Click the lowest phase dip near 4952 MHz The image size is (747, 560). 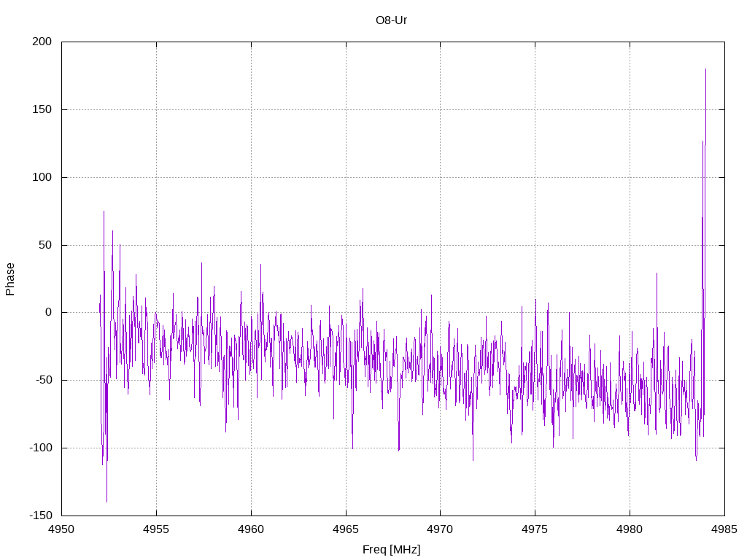107,501
